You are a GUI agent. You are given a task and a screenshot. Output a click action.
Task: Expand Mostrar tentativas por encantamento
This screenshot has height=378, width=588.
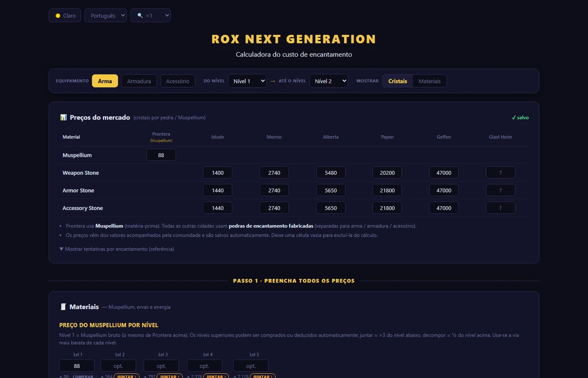point(117,249)
